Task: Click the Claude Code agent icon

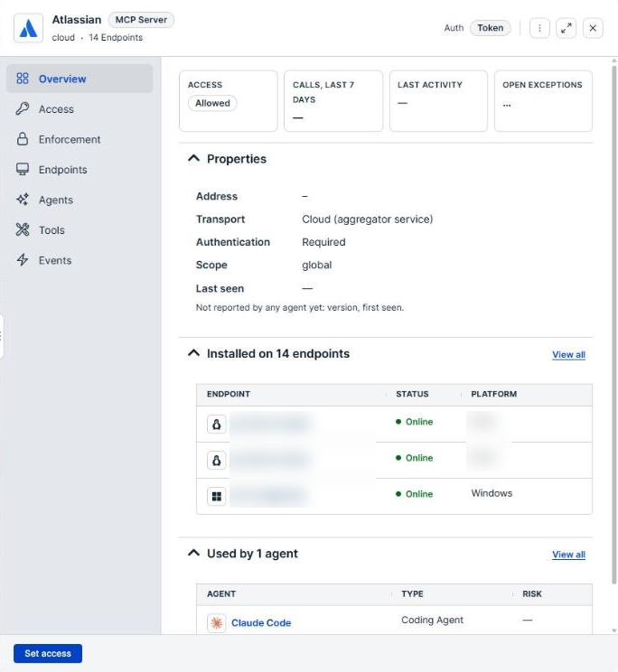Action: click(217, 622)
